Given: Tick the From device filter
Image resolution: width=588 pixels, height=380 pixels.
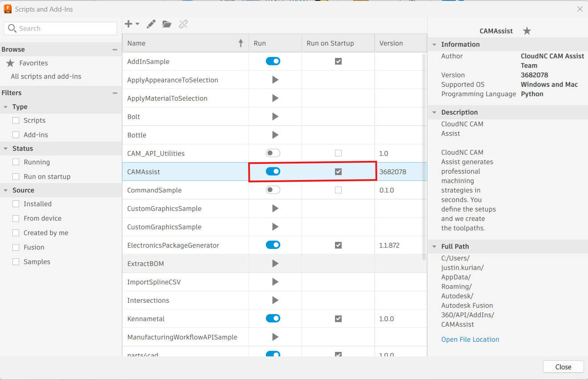Looking at the screenshot, I should pyautogui.click(x=16, y=218).
